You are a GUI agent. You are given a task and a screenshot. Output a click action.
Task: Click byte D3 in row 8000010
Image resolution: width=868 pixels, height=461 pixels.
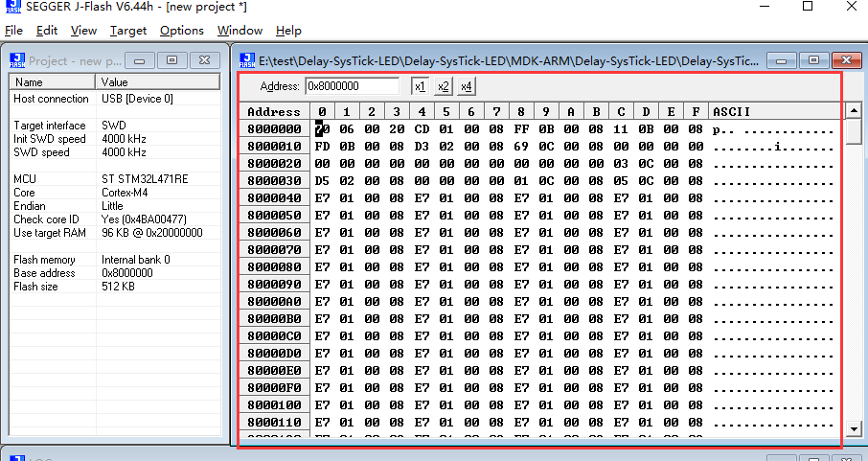coord(422,147)
